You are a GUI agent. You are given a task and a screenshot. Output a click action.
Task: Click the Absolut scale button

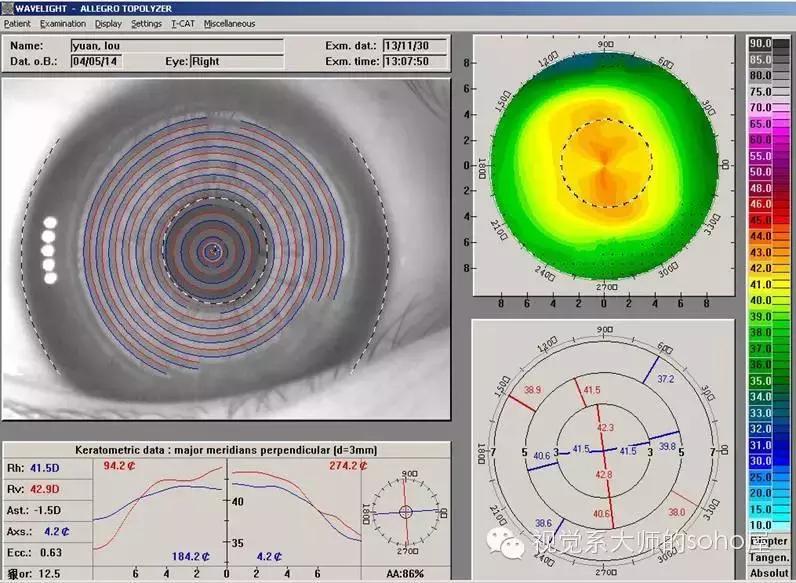(x=767, y=571)
